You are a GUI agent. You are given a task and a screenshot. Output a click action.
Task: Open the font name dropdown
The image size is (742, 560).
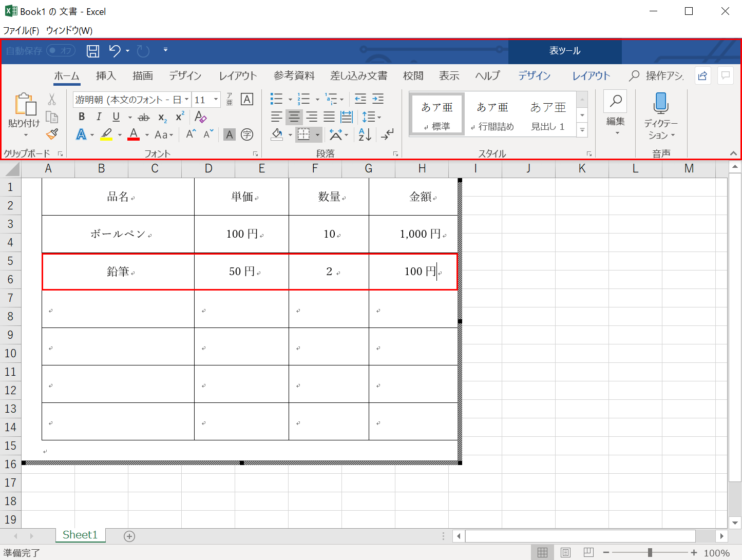point(186,100)
